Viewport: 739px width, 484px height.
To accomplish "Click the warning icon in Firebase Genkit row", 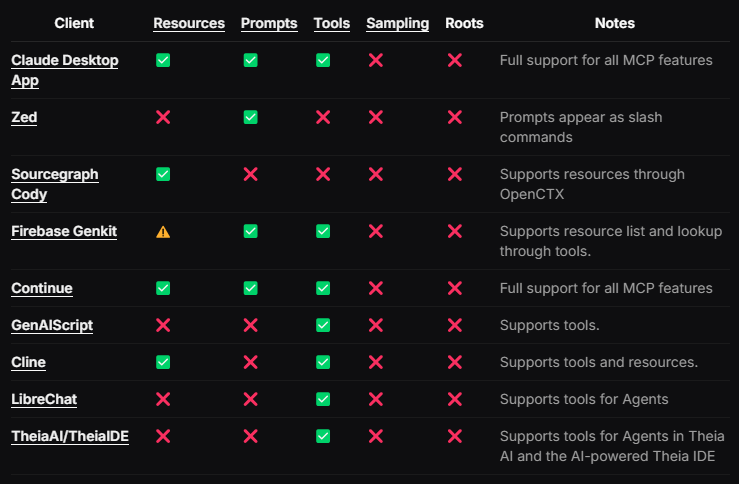I will click(163, 231).
